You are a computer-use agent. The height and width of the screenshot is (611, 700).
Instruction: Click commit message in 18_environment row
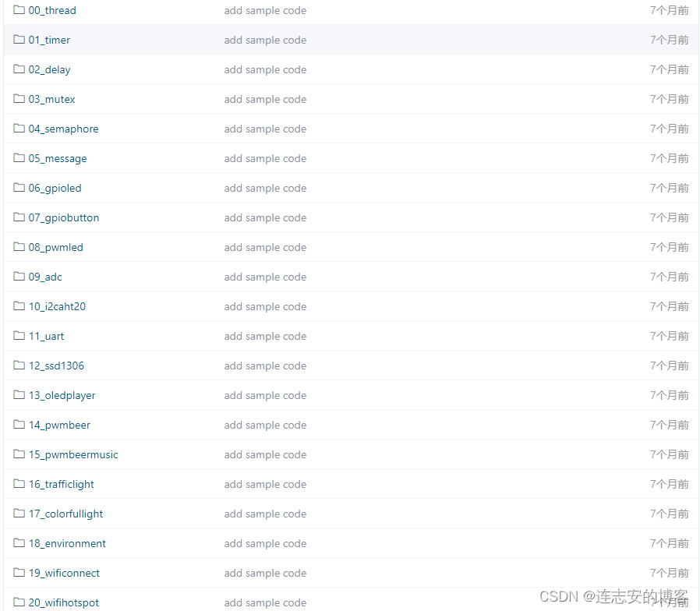pyautogui.click(x=265, y=543)
